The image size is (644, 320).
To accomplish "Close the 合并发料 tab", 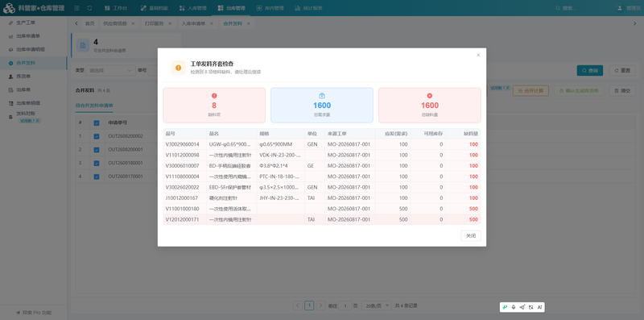I will tap(249, 23).
